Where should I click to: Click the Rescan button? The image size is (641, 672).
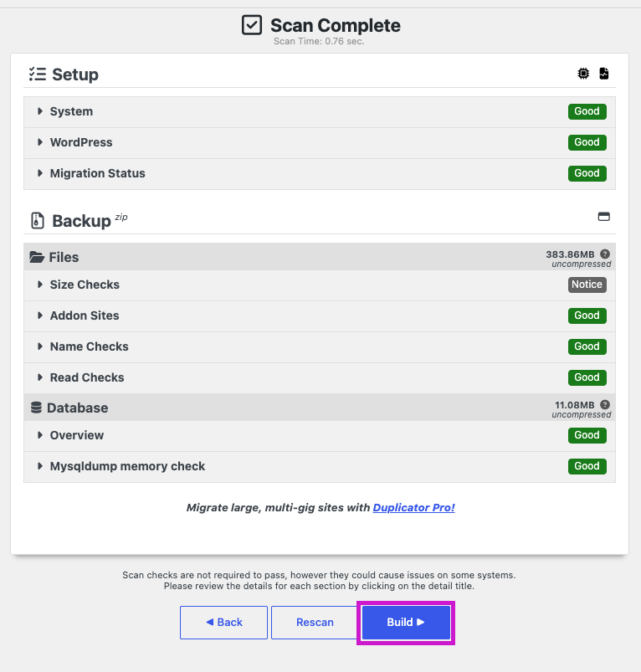(315, 623)
